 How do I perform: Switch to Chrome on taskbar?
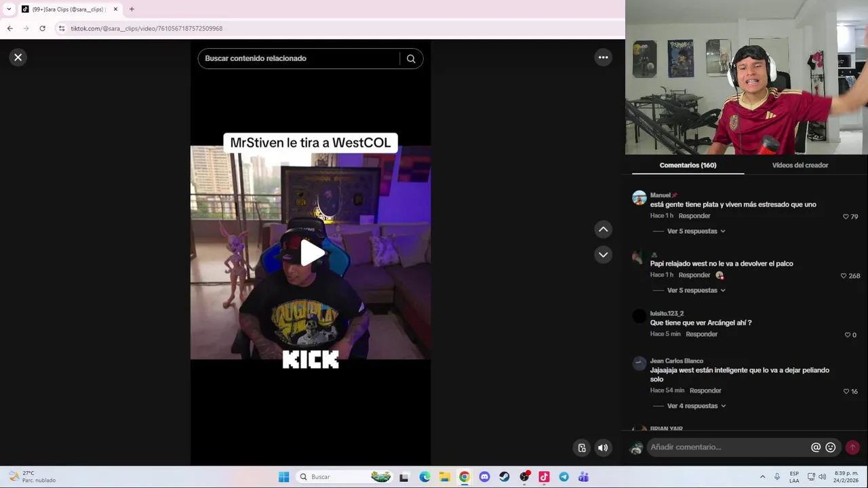[464, 477]
